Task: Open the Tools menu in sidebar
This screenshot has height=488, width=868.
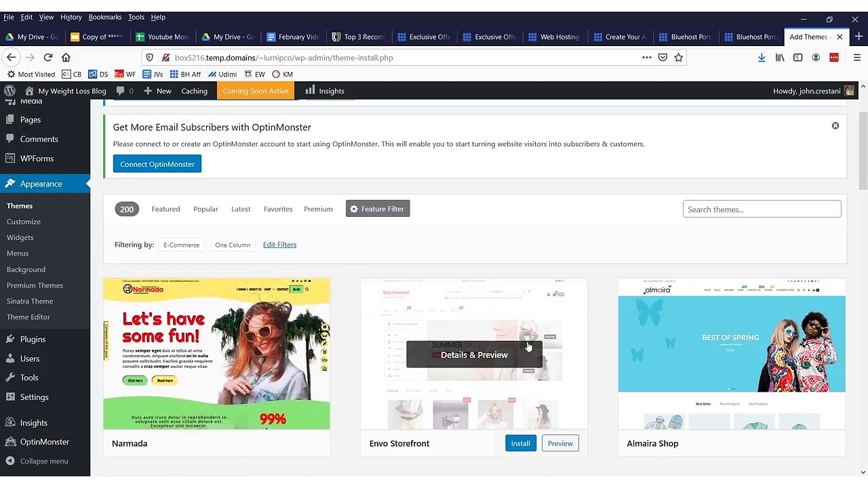Action: tap(29, 378)
